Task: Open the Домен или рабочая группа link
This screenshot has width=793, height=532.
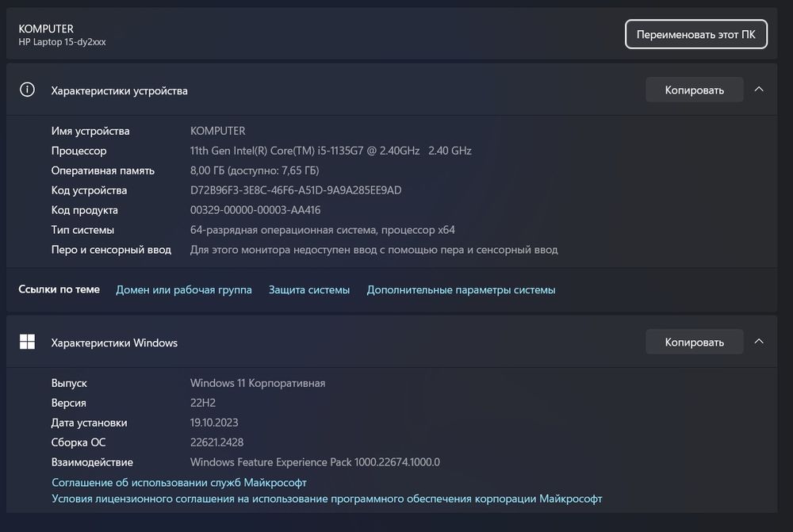Action: 184,290
